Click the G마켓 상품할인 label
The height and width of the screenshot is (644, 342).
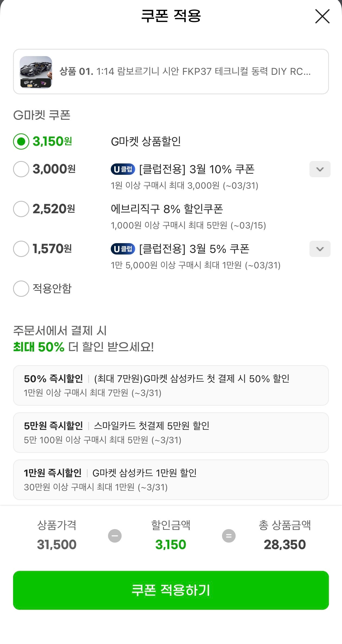[x=146, y=141]
